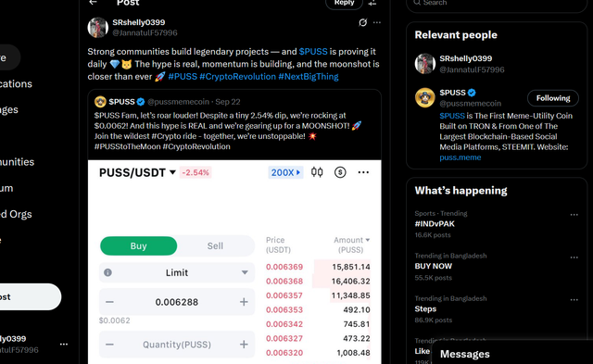Screen dimensions: 593x364
Task: Open the verified badge on the quoted $PUSS post
Action: tap(141, 102)
